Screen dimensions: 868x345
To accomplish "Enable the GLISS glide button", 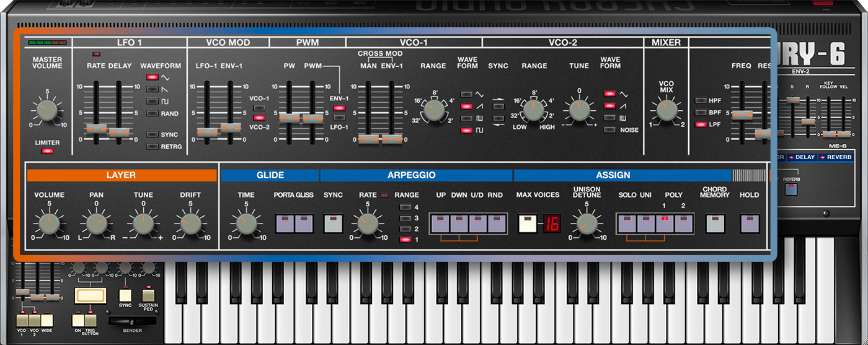I will pyautogui.click(x=304, y=223).
